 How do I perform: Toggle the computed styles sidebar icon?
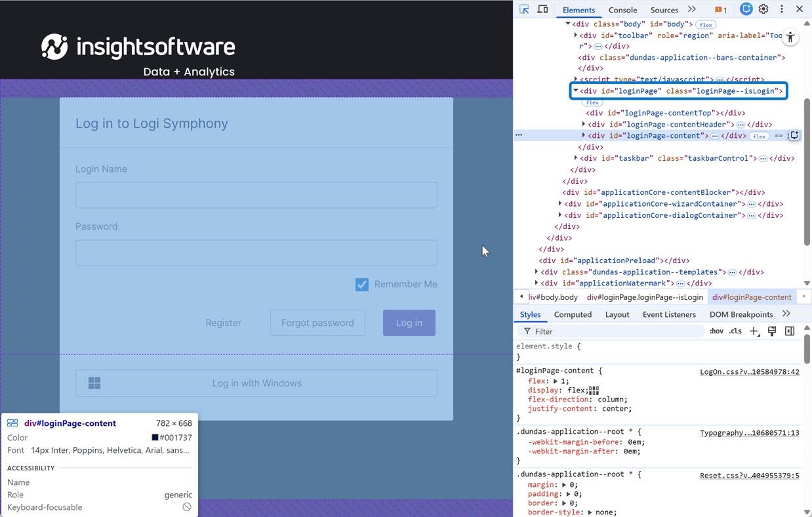click(789, 331)
